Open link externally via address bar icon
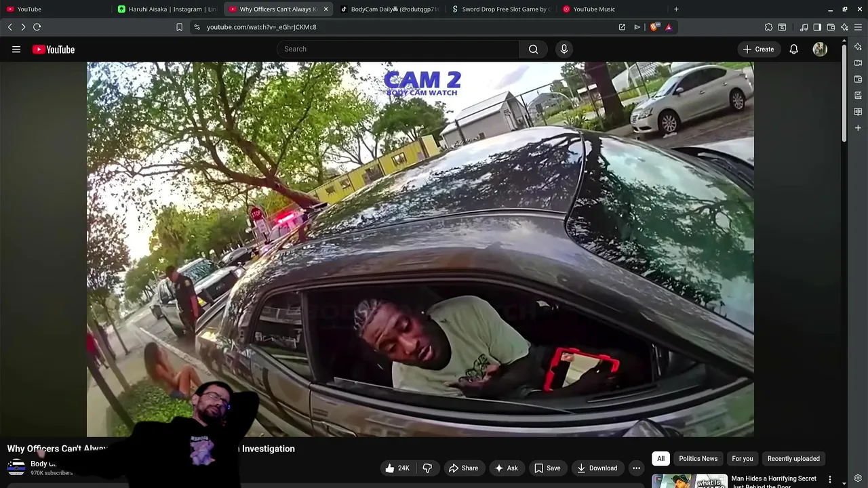The width and height of the screenshot is (868, 488). [x=622, y=27]
